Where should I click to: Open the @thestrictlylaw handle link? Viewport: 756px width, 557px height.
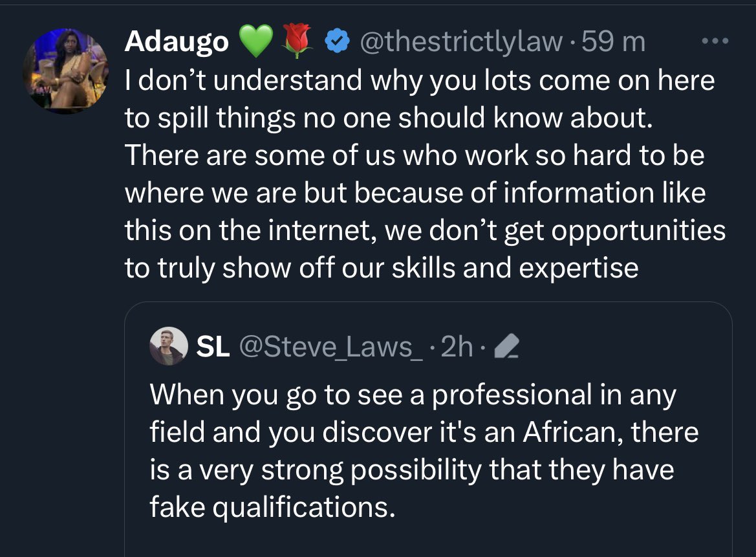click(x=461, y=41)
